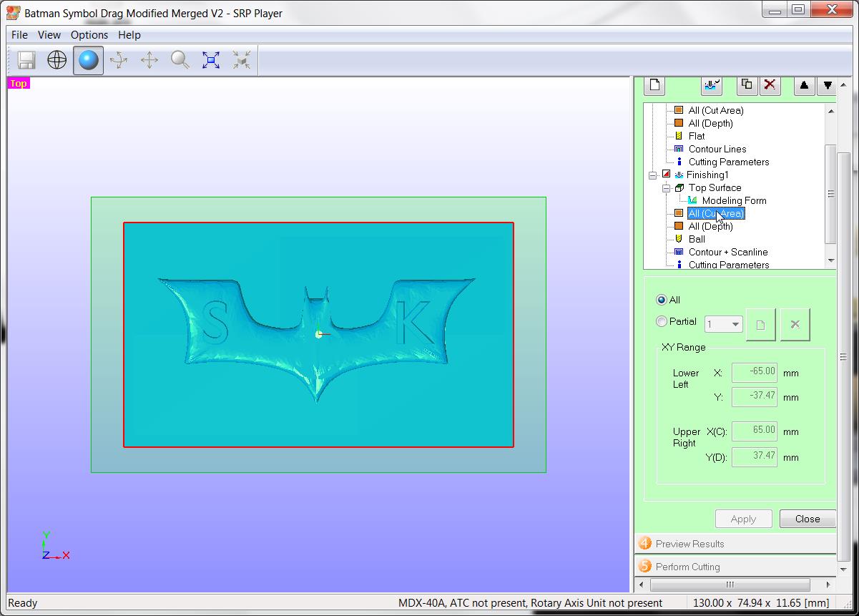Open the File menu
Screen dimensions: 859x616
tap(19, 34)
